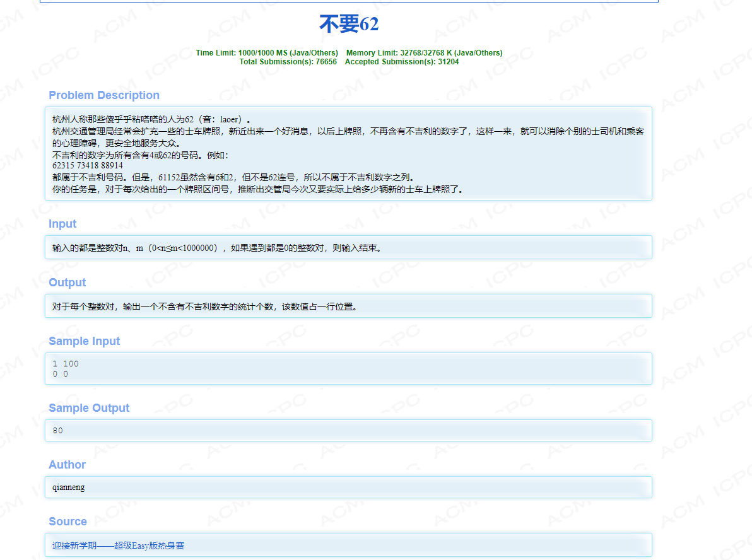Image resolution: width=752 pixels, height=560 pixels.
Task: Click the input constraint line with 0<n≤m<1000000
Action: click(217, 248)
